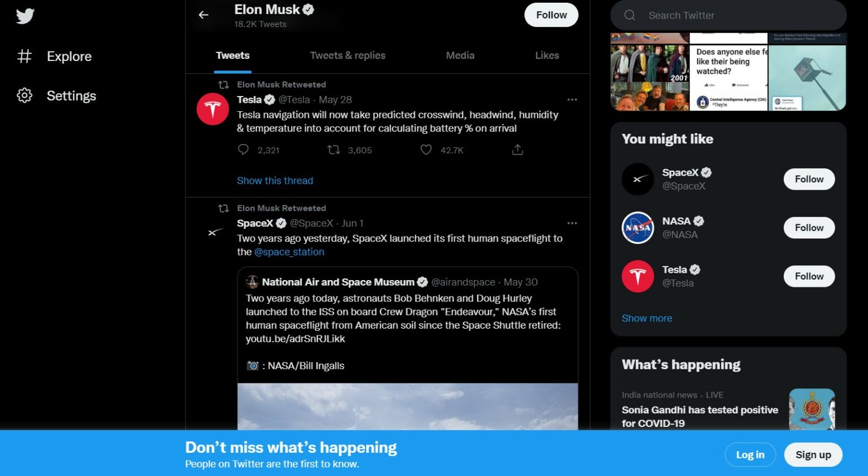Open more options on the Tesla tweet
Screen dimensions: 868x476
572,99
